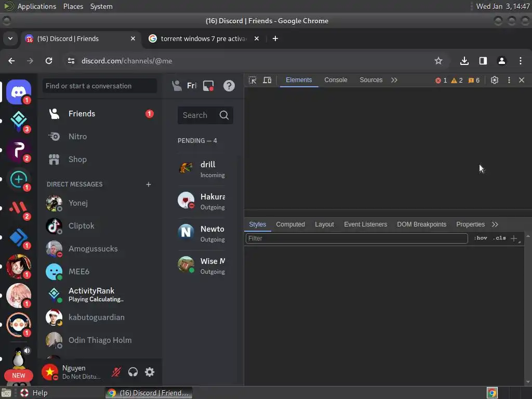This screenshot has height=399, width=532.
Task: Click the DevTools warning count badge
Action: (457, 81)
